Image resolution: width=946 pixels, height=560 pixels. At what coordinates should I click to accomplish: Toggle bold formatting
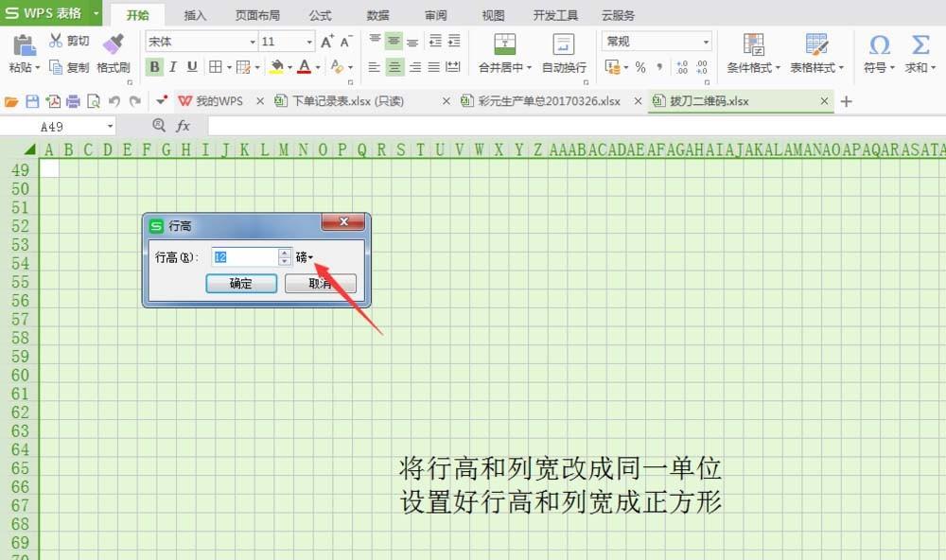click(154, 67)
